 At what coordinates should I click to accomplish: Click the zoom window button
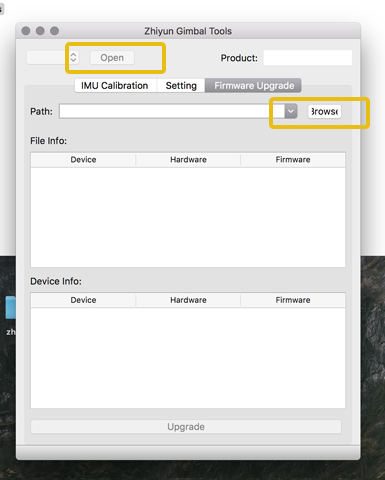pos(54,31)
